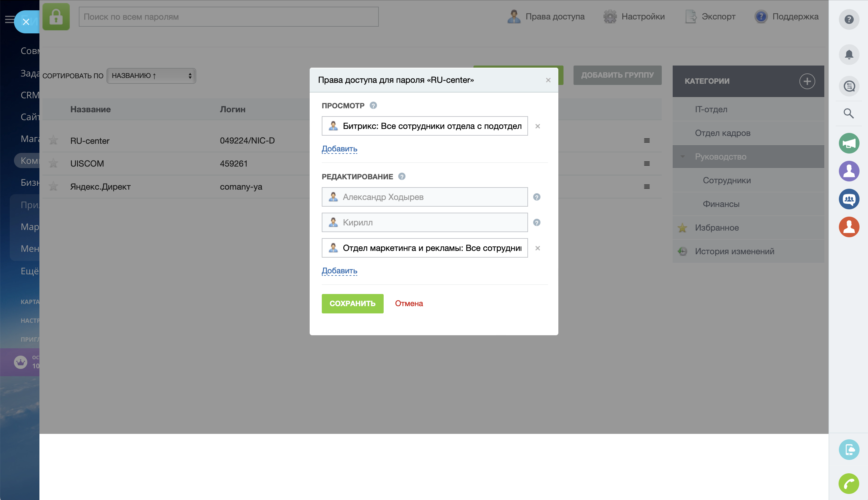Image resolution: width=868 pixels, height=500 pixels.
Task: Click the magnifier search icon in the right sidebar
Action: [x=849, y=113]
